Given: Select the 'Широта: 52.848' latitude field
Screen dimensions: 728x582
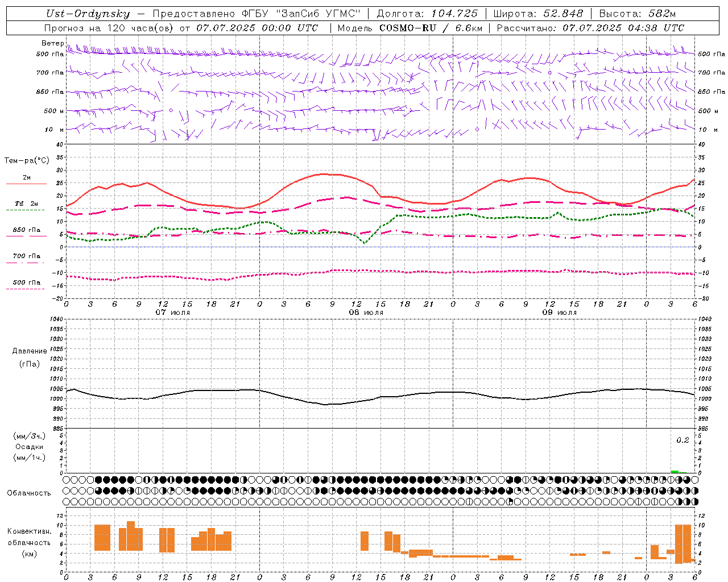Looking at the screenshot, I should pyautogui.click(x=538, y=14).
